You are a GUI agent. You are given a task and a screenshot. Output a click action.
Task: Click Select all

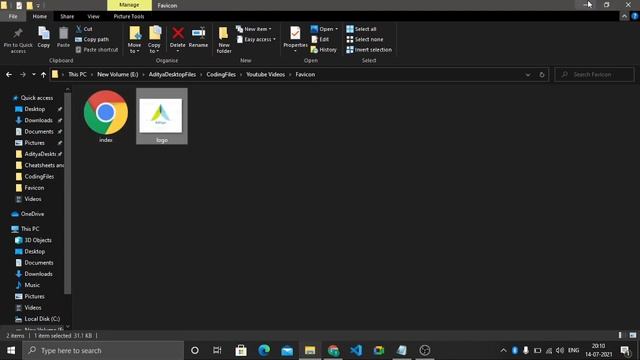point(361,29)
